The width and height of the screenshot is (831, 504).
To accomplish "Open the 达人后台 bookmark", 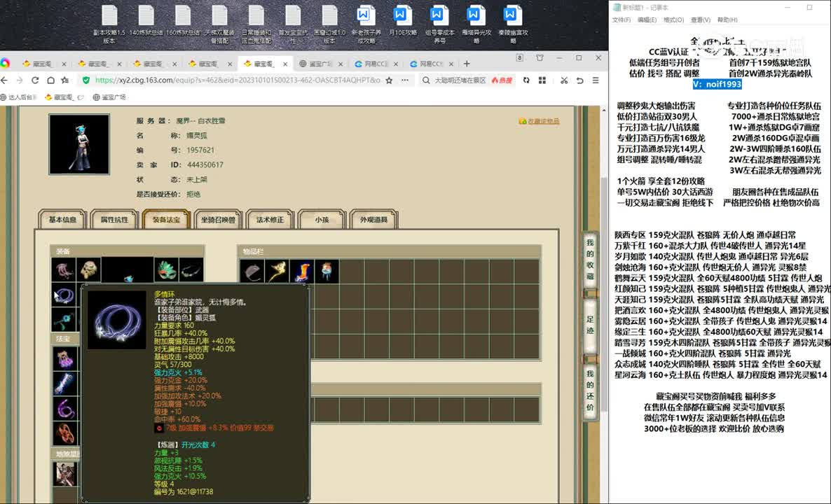I will pos(19,97).
